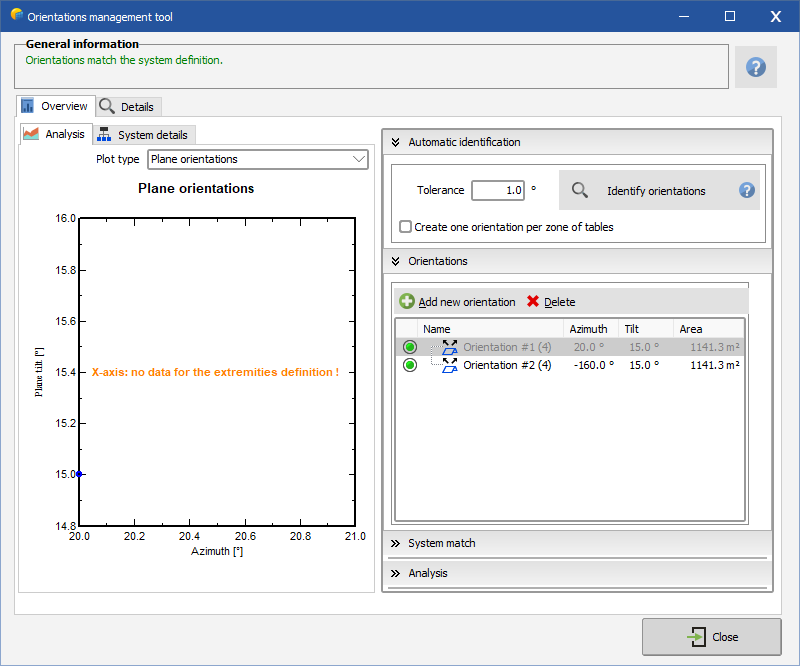The width and height of the screenshot is (800, 666).
Task: Click the Identify orientations button
Action: pos(659,190)
